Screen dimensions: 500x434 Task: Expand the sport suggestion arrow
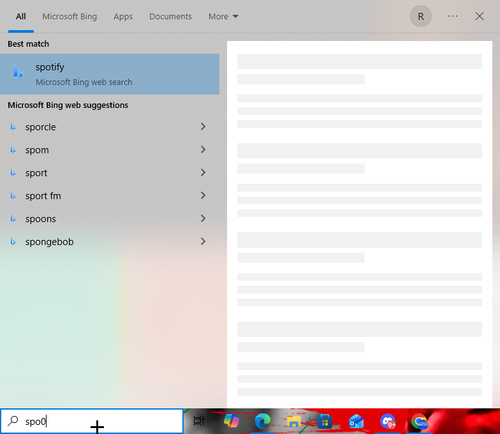(x=203, y=172)
